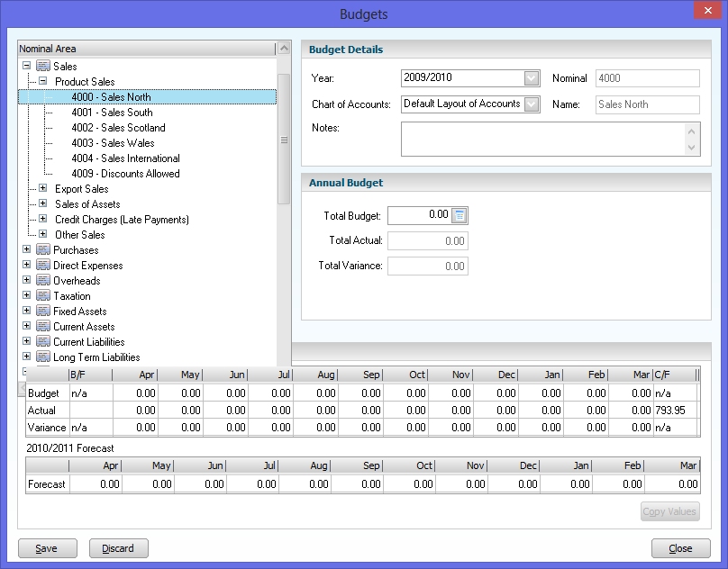Click the Save button
This screenshot has height=569, width=728.
pyautogui.click(x=47, y=547)
